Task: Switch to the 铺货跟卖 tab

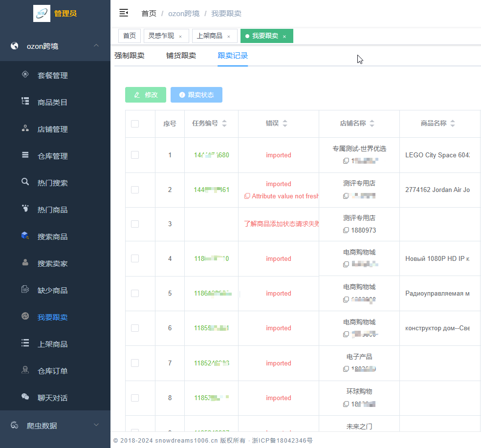Action: click(x=181, y=56)
